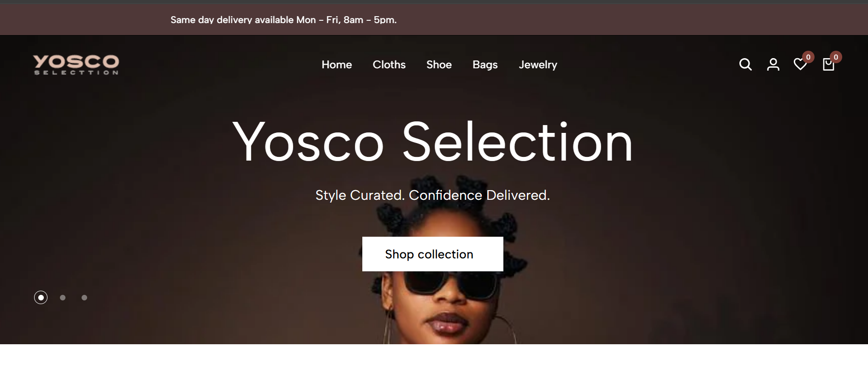Go to the Home menu item
Image resolution: width=868 pixels, height=377 pixels.
coord(337,65)
